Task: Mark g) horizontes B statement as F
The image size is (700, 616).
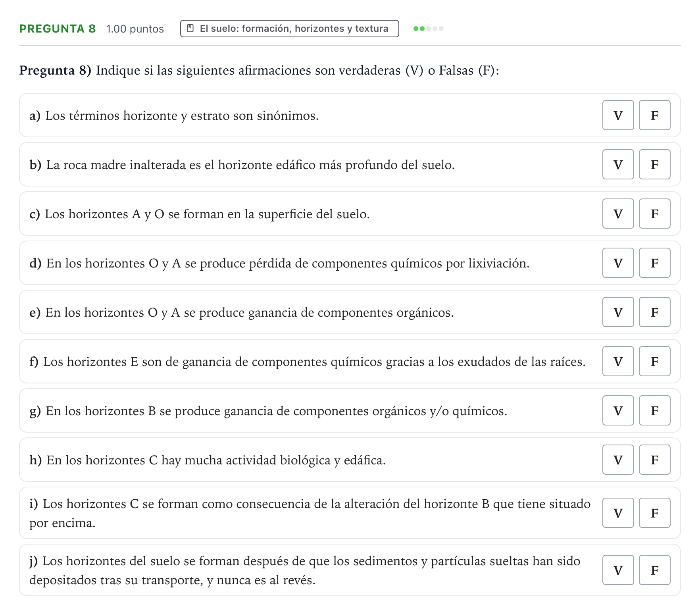Action: [x=654, y=410]
